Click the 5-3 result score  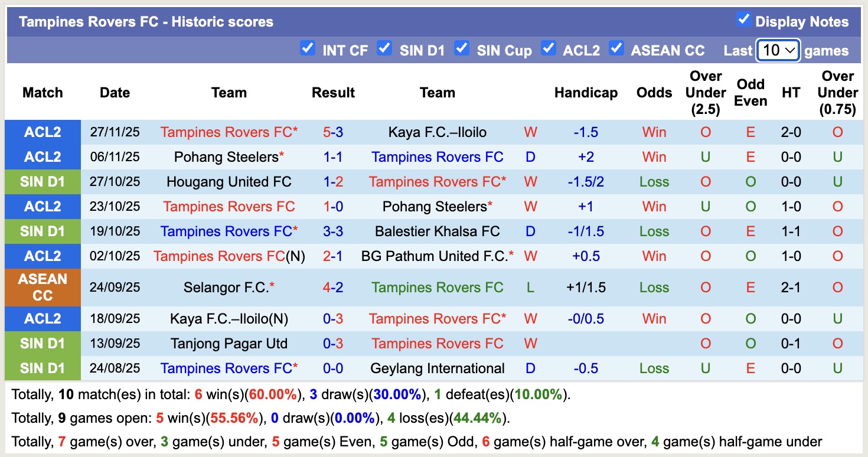pyautogui.click(x=333, y=132)
